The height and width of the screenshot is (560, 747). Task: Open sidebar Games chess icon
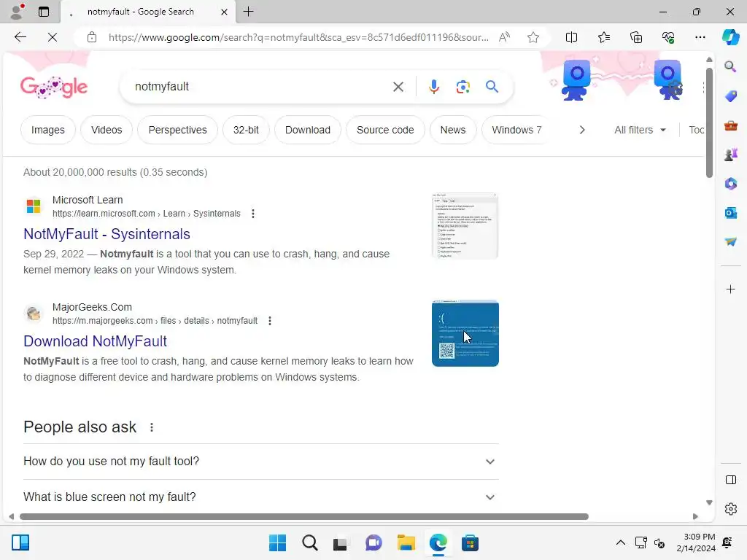pyautogui.click(x=730, y=155)
